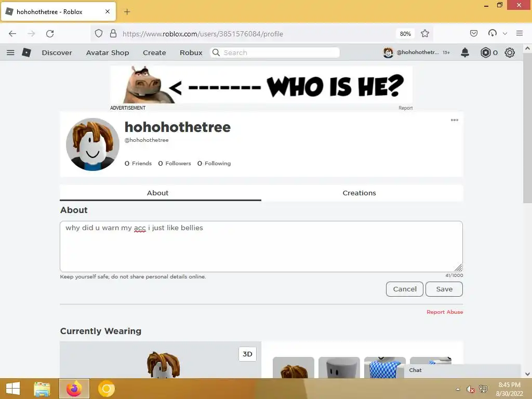
Task: Click the ad Report link
Action: click(x=405, y=108)
